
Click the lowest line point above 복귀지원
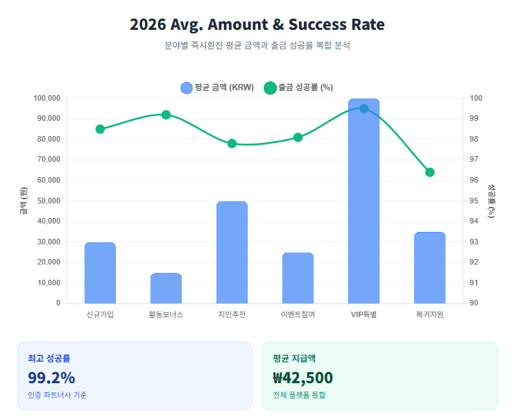pos(429,172)
